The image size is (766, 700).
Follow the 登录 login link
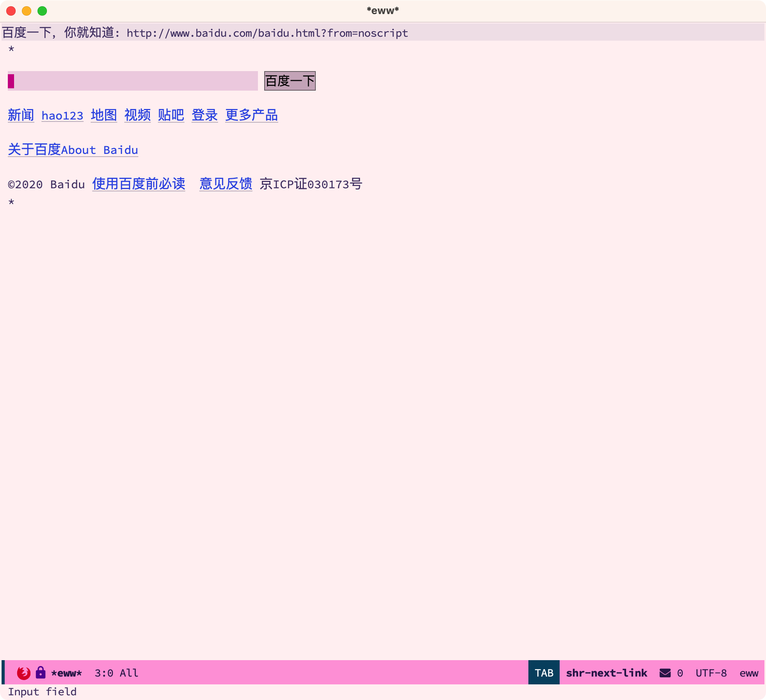(x=205, y=115)
